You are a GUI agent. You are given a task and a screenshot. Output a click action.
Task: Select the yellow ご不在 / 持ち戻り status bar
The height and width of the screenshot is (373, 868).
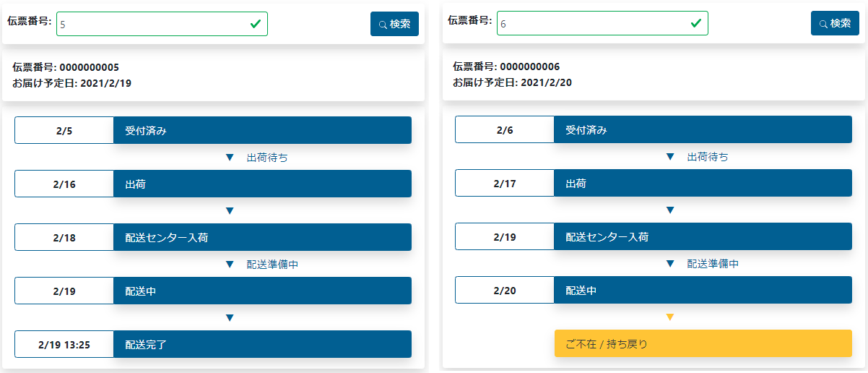point(703,344)
